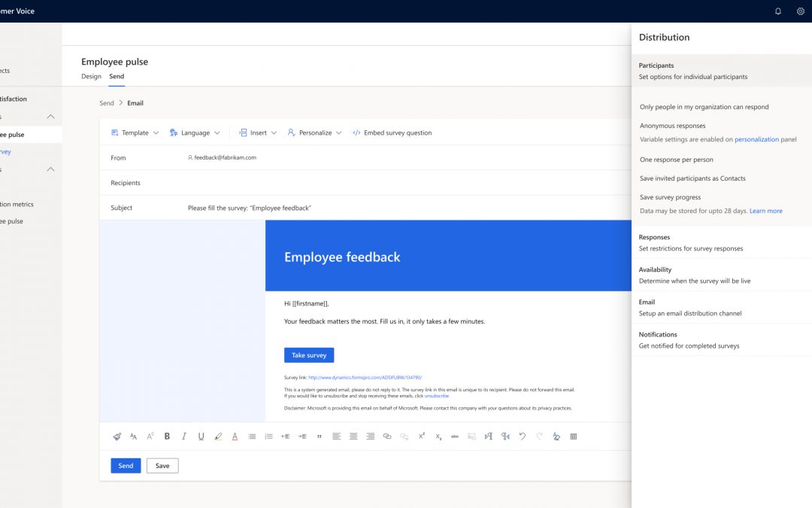
Task: Pick the text highlight color tool
Action: 218,437
